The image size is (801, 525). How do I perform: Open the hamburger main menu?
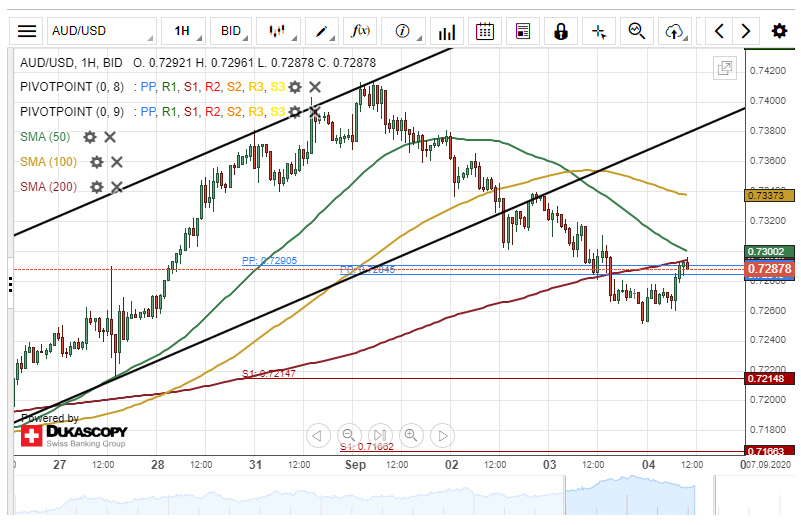[x=28, y=31]
